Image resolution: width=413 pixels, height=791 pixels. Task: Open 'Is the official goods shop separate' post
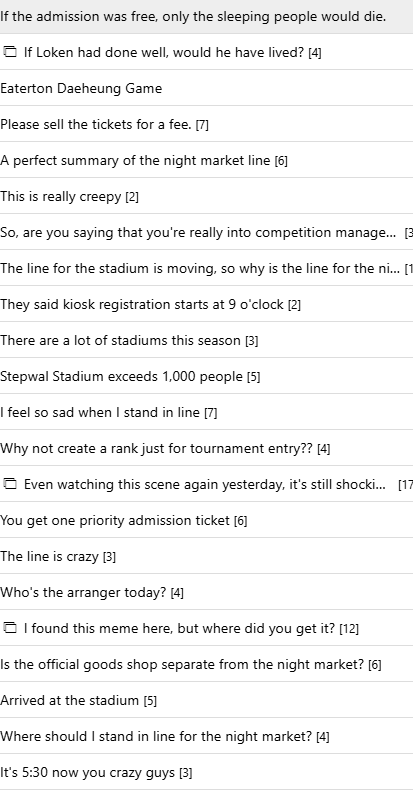coord(182,665)
